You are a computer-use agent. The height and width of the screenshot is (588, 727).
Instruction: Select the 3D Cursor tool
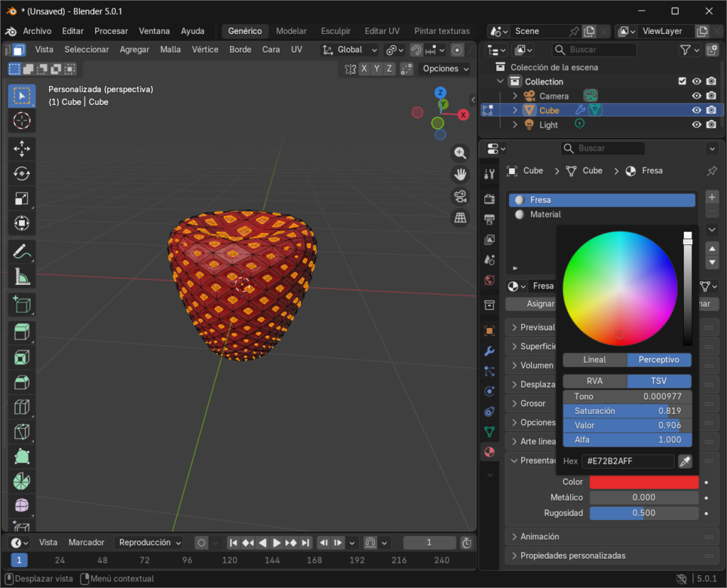coord(22,121)
